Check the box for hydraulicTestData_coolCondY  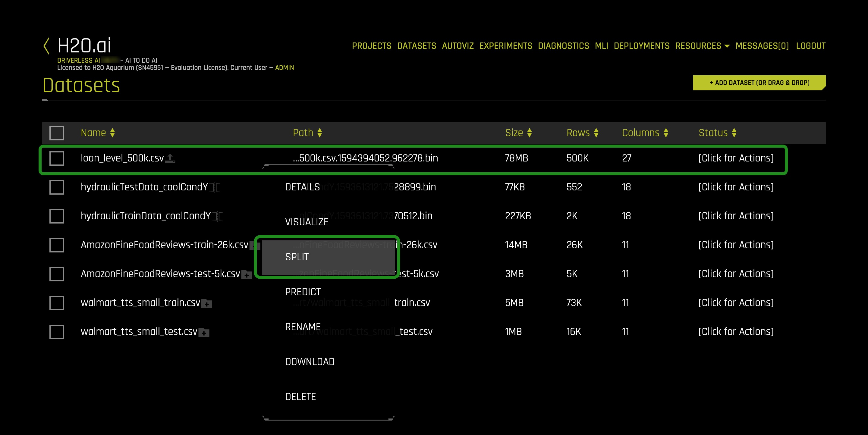[x=57, y=187]
